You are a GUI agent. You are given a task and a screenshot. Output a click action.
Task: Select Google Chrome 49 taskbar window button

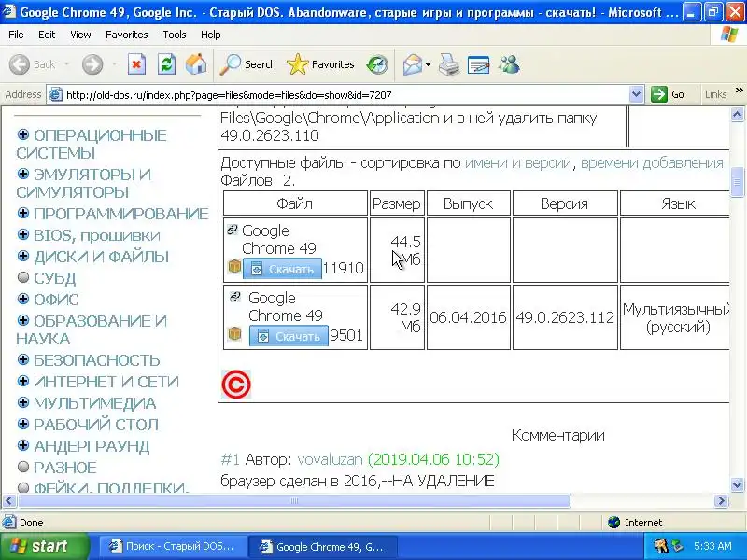pyautogui.click(x=322, y=546)
